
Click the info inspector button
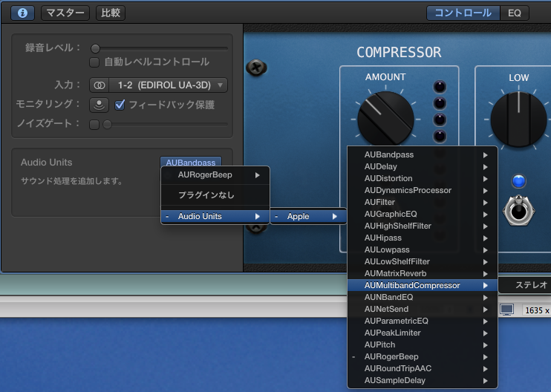click(22, 13)
